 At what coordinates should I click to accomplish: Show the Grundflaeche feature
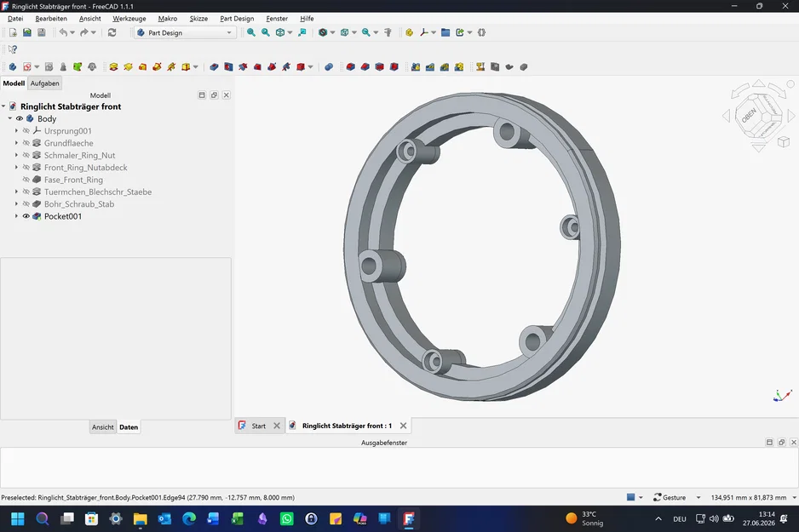tap(26, 143)
